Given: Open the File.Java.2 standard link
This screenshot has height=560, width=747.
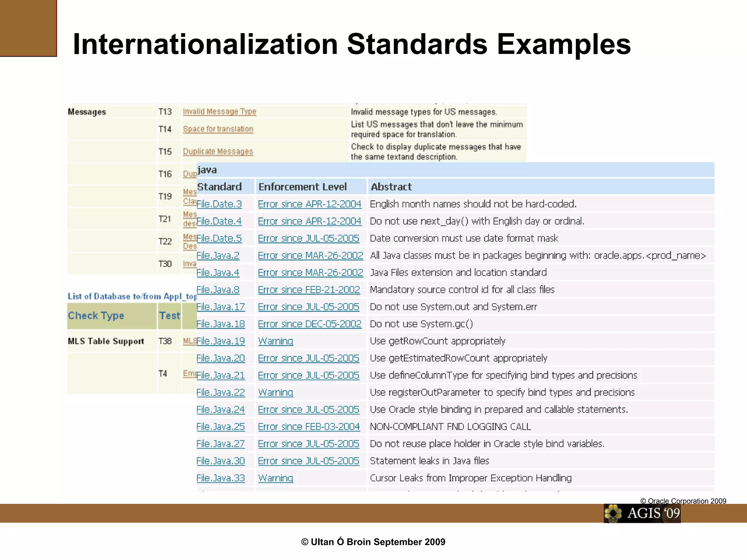Looking at the screenshot, I should tap(218, 255).
